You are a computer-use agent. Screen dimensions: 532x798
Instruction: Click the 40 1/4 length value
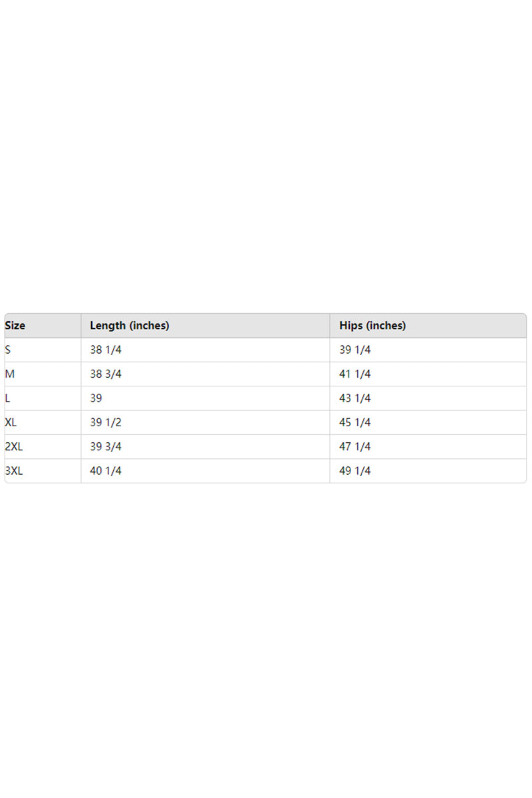pos(106,471)
